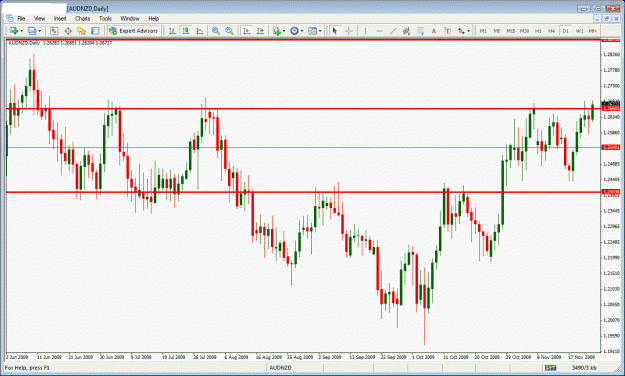Select the Draw Trendline tool

393,31
